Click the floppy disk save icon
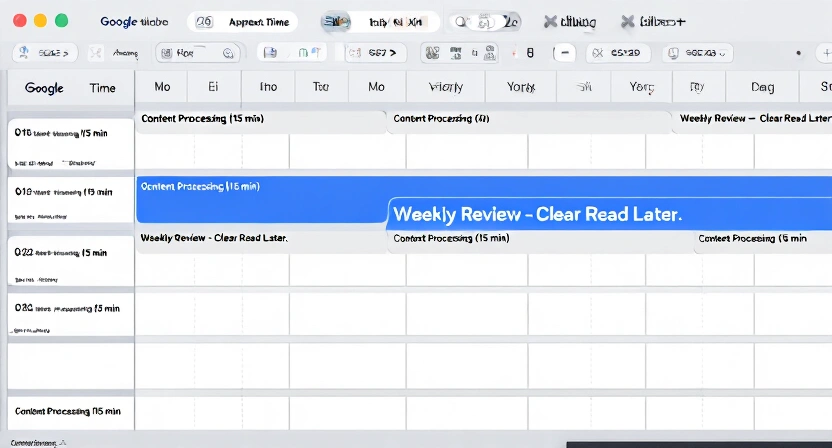This screenshot has width=832, height=448. coord(271,53)
